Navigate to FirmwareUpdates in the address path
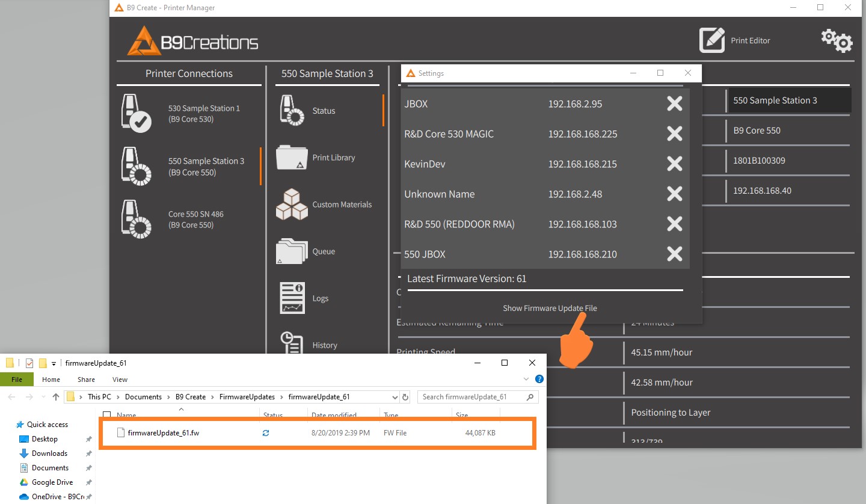 click(247, 397)
